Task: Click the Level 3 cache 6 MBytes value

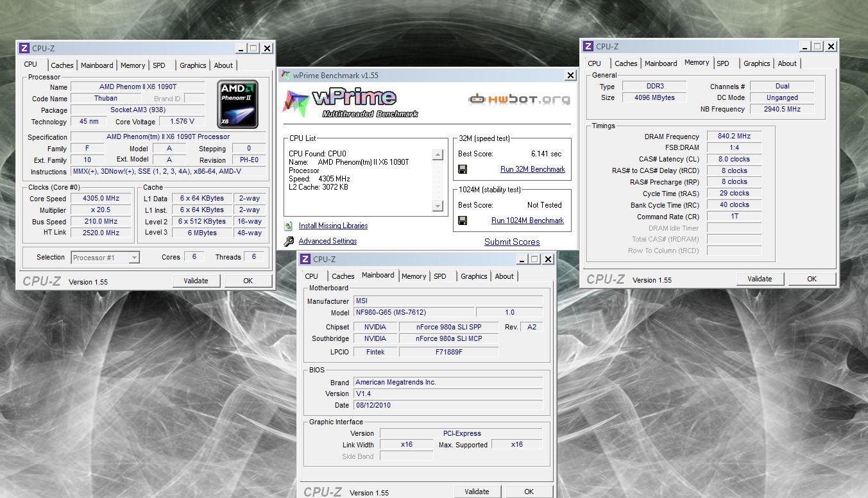Action: pos(202,233)
